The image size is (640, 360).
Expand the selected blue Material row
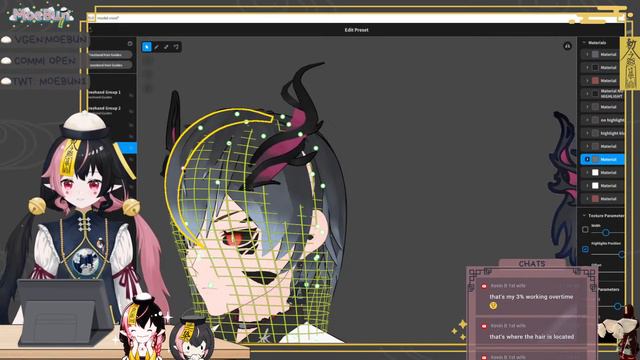(587, 159)
